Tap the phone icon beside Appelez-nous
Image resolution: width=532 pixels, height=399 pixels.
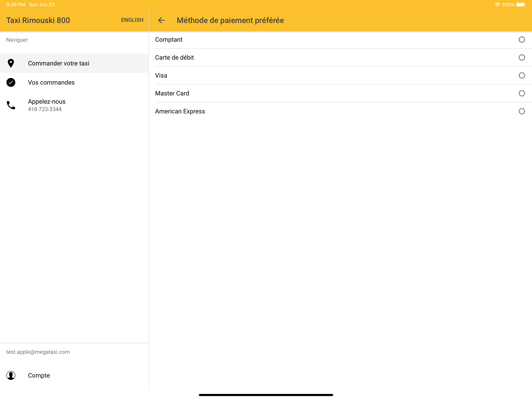point(11,105)
